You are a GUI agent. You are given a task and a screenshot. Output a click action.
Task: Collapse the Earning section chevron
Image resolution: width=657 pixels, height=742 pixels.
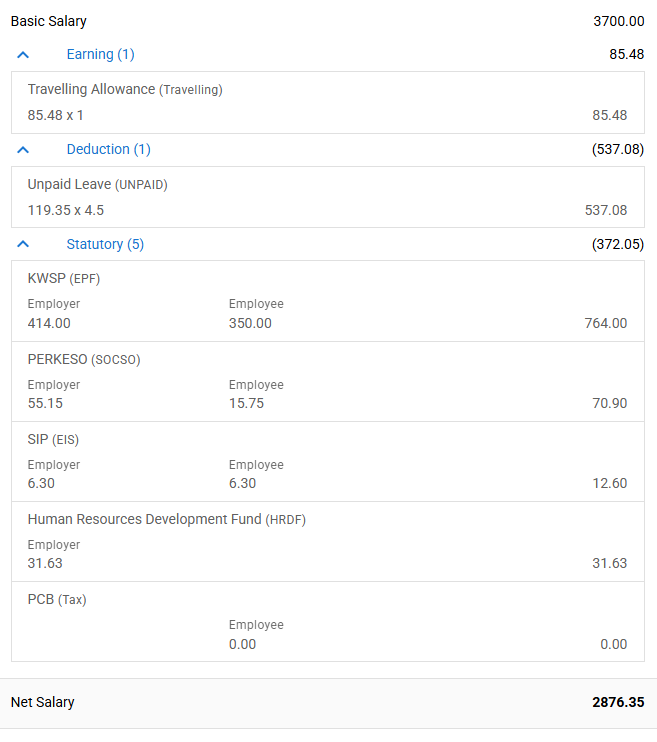click(24, 55)
